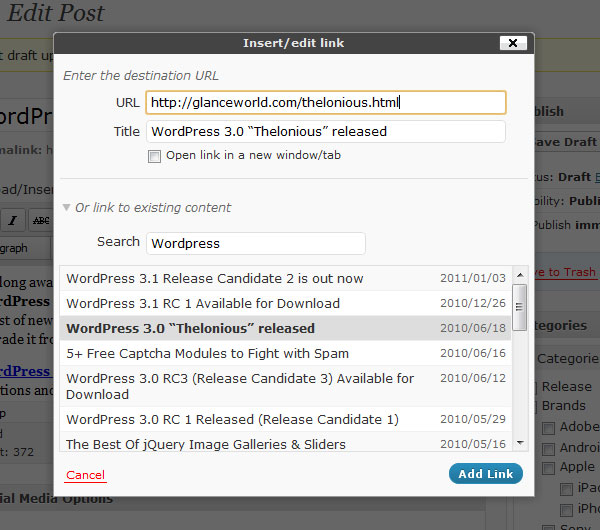Toggle italic in background editor toolbar
Viewport: 600px width, 530px height.
(x=13, y=220)
